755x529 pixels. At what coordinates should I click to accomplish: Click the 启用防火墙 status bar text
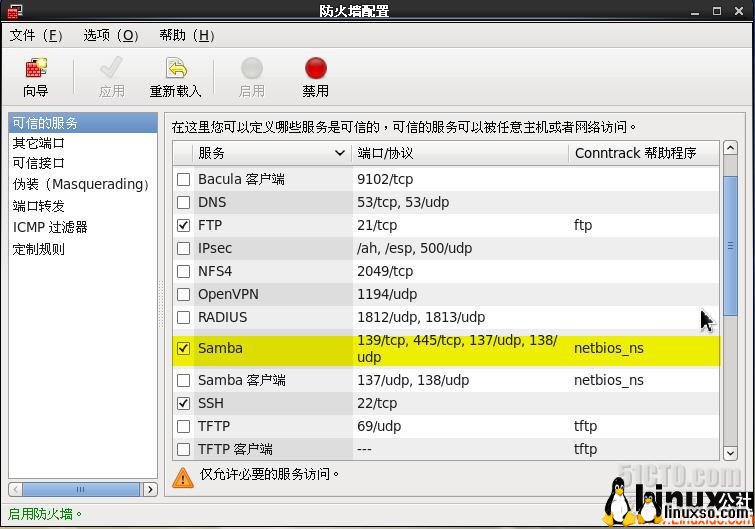pyautogui.click(x=44, y=514)
